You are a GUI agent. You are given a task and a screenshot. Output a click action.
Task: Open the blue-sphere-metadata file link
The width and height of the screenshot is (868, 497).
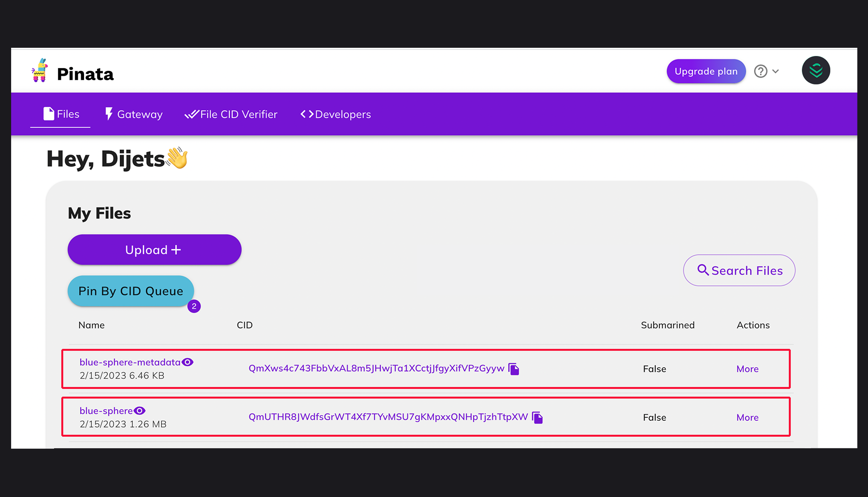click(130, 362)
